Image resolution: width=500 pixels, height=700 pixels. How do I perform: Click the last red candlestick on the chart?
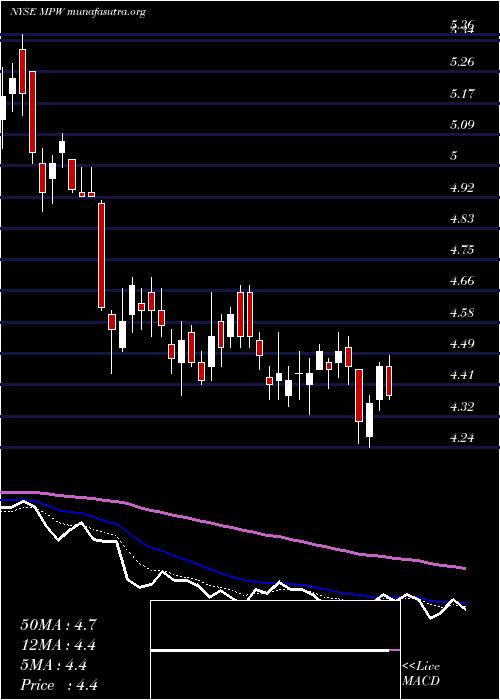(389, 381)
